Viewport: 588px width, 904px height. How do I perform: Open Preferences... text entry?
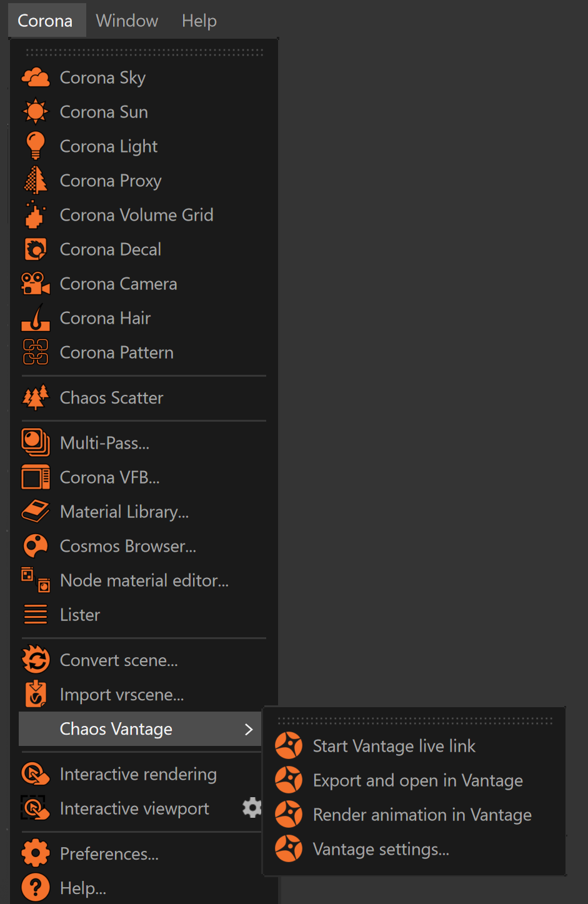click(109, 854)
